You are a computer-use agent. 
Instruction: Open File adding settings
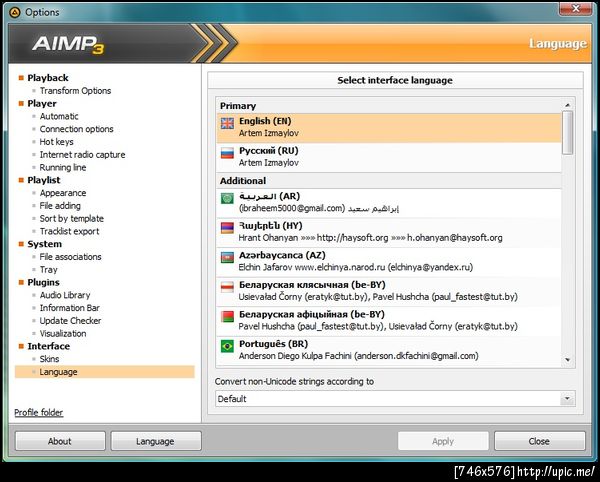pos(60,206)
